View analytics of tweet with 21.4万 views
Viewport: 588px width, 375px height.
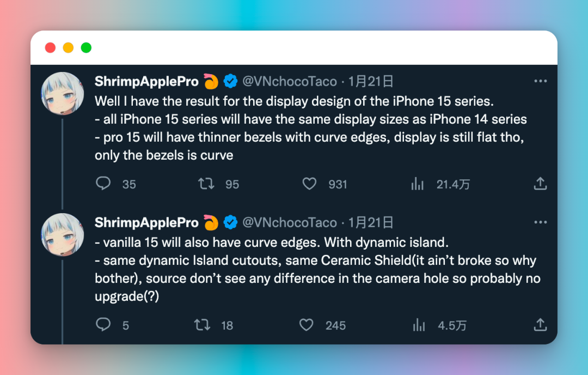pos(418,184)
